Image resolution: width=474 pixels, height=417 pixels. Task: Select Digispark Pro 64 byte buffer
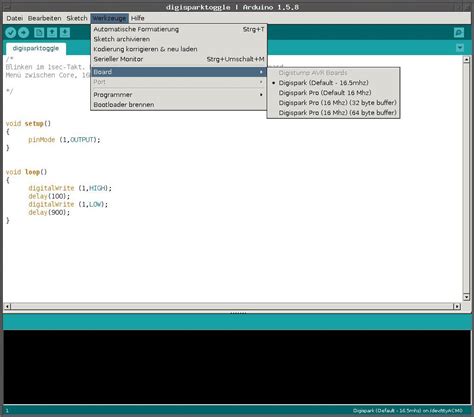click(x=333, y=113)
